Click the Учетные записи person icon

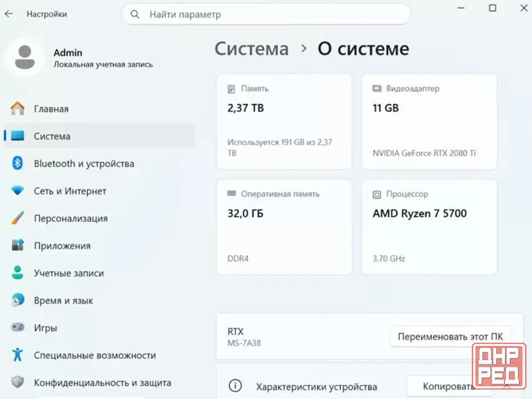pos(18,272)
